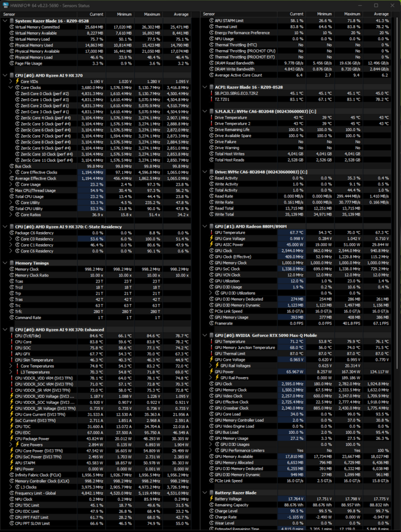Click the clock icon beside Charge Level
The width and height of the screenshot is (401, 532).
click(211, 511)
